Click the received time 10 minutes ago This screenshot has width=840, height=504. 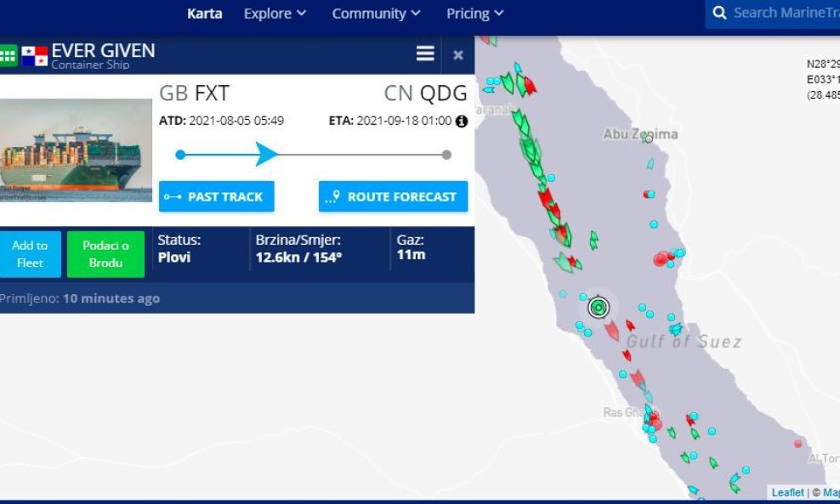pos(111,298)
